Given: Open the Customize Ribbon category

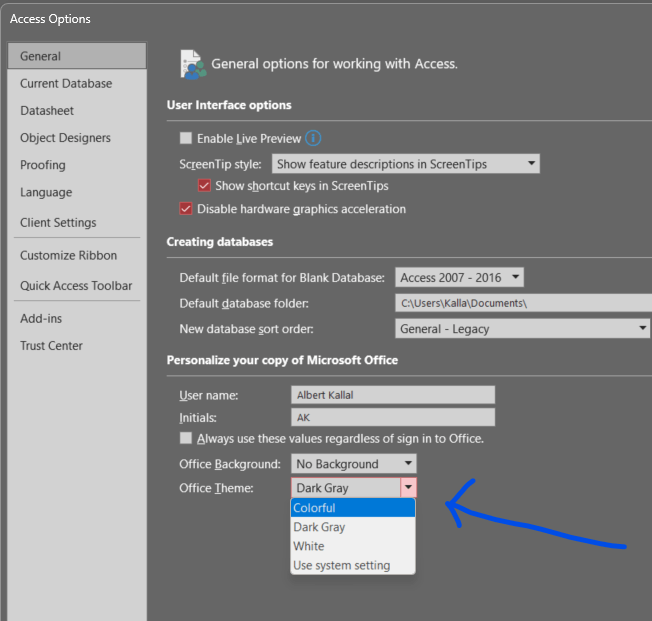Looking at the screenshot, I should (77, 255).
